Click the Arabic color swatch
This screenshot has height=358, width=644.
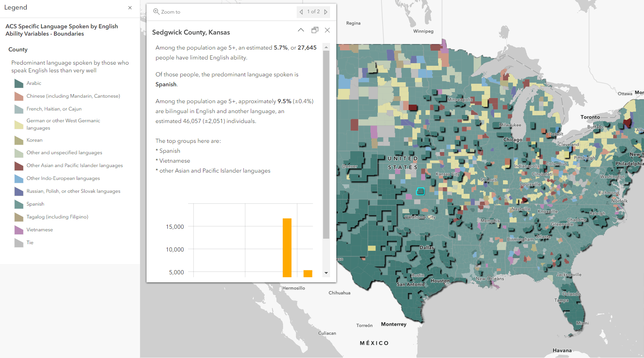[x=19, y=83]
